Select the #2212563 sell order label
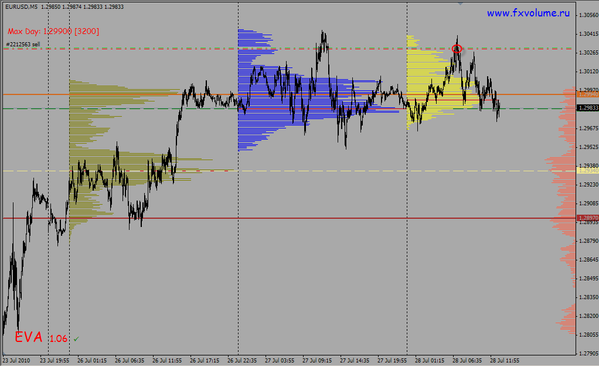The width and height of the screenshot is (599, 366). (23, 44)
